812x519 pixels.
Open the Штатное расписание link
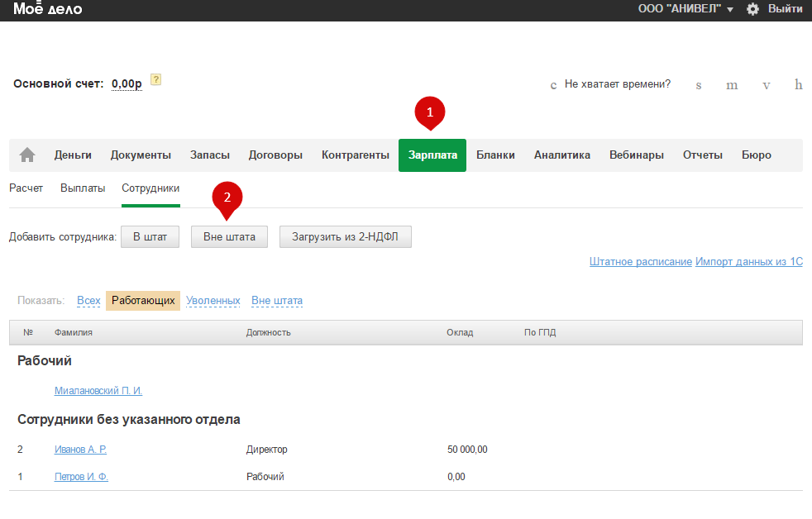[640, 262]
